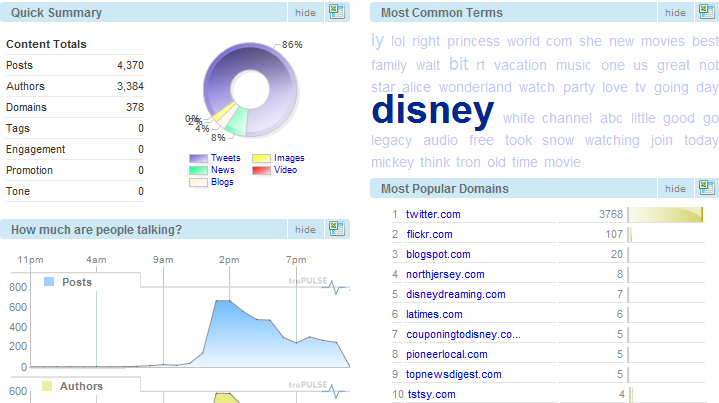Click the Engagement row label
The width and height of the screenshot is (719, 403).
click(x=35, y=149)
